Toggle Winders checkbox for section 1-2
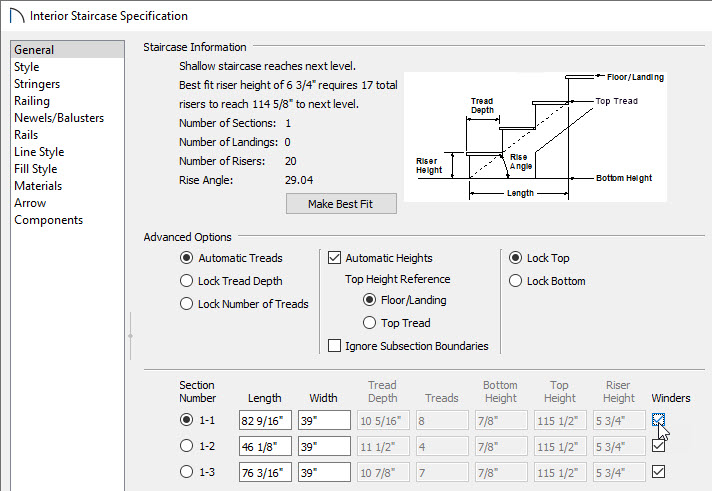The image size is (712, 491). (658, 446)
